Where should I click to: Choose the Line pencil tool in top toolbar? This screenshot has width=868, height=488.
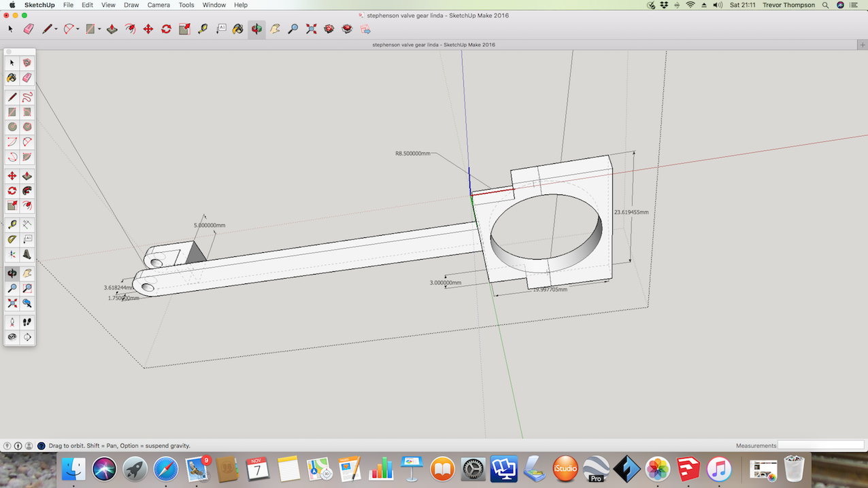(47, 29)
